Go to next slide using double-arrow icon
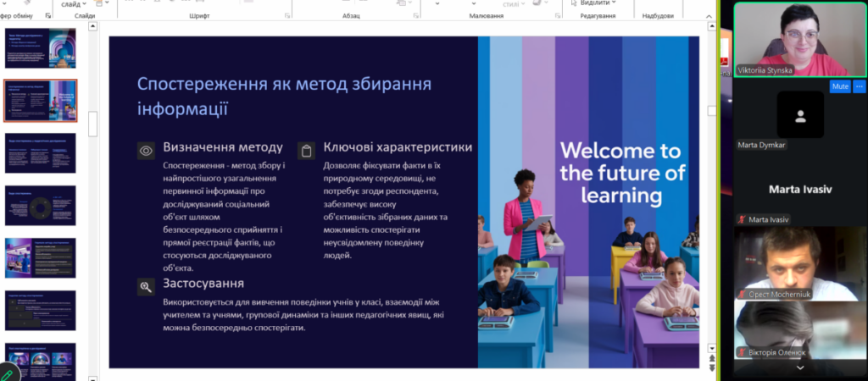 [712, 368]
